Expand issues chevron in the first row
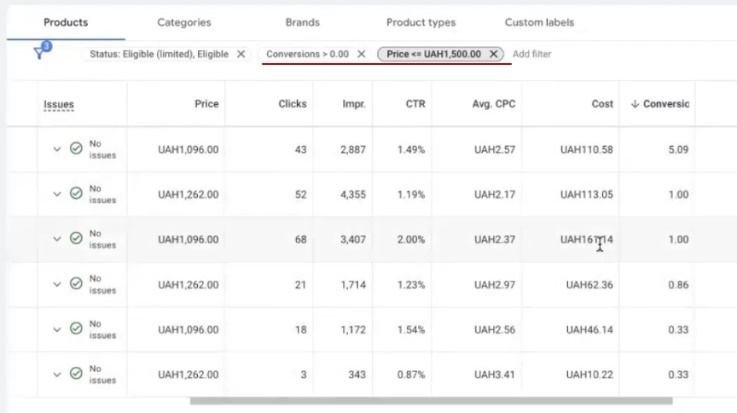Image resolution: width=737 pixels, height=413 pixels. click(x=57, y=150)
